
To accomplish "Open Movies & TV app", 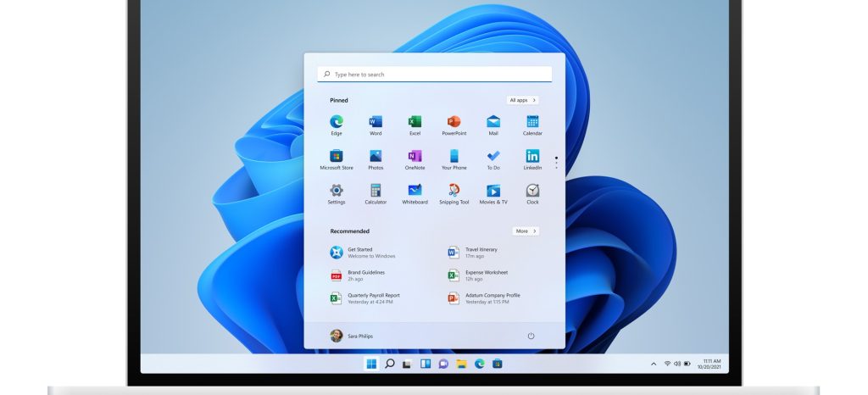I will point(493,191).
